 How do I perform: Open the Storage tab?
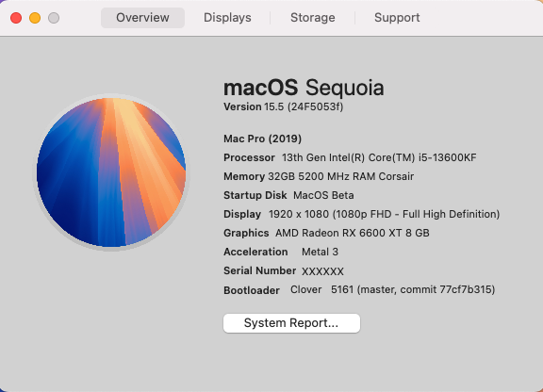coord(312,18)
